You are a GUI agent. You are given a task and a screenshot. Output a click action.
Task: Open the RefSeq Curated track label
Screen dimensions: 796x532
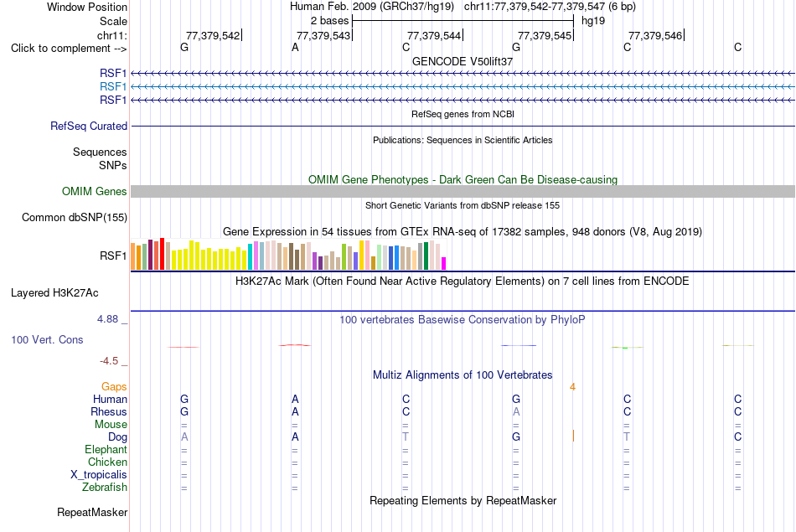pos(89,126)
